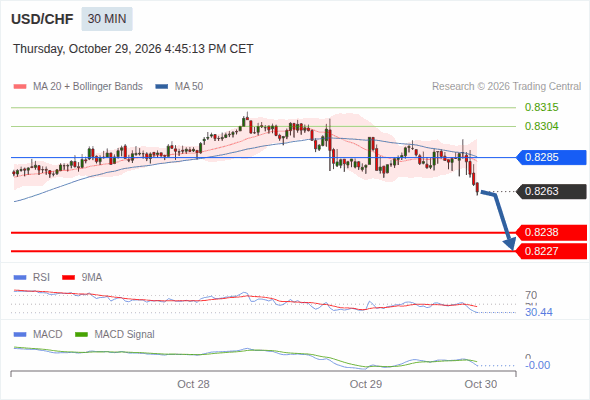Select the RSI legend label
This screenshot has width=590, height=400.
coord(41,278)
